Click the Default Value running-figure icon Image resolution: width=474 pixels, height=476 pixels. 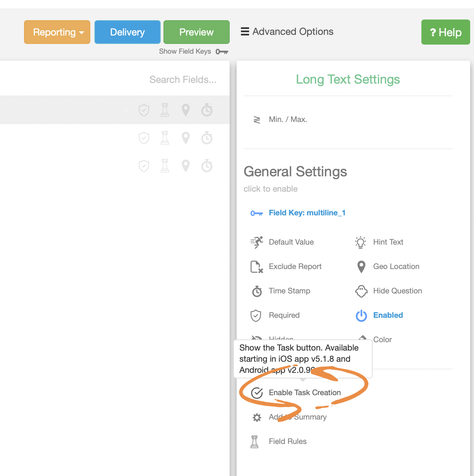click(257, 242)
